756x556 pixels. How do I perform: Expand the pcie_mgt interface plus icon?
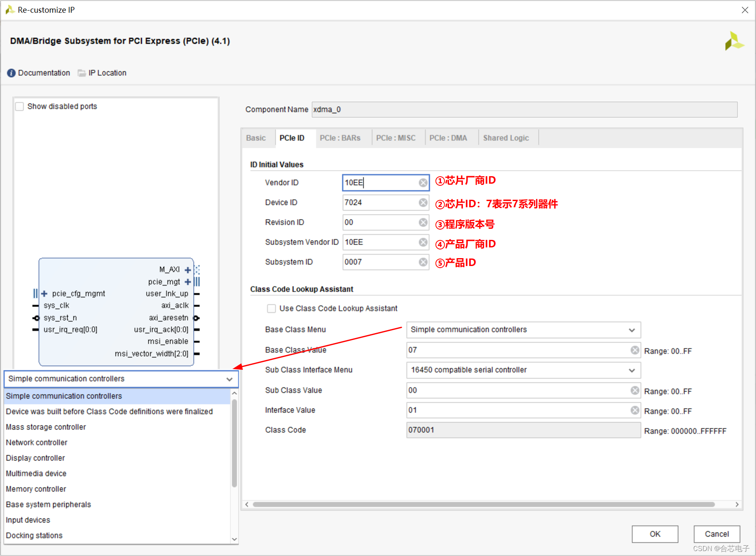tap(188, 282)
